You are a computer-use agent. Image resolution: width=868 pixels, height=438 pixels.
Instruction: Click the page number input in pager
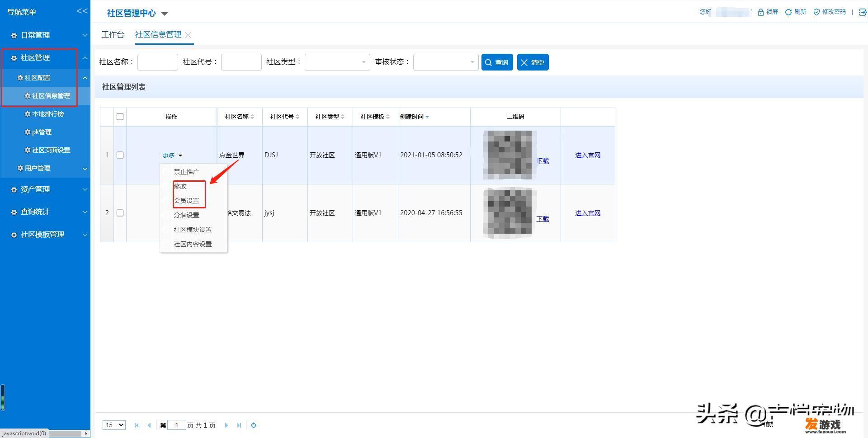(176, 425)
